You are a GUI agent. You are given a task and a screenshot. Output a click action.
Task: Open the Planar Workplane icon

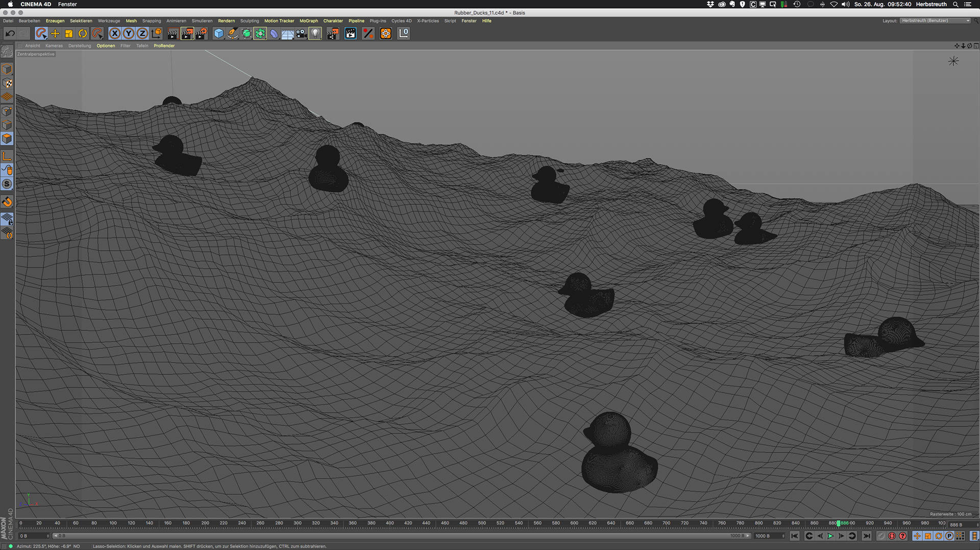[7, 233]
